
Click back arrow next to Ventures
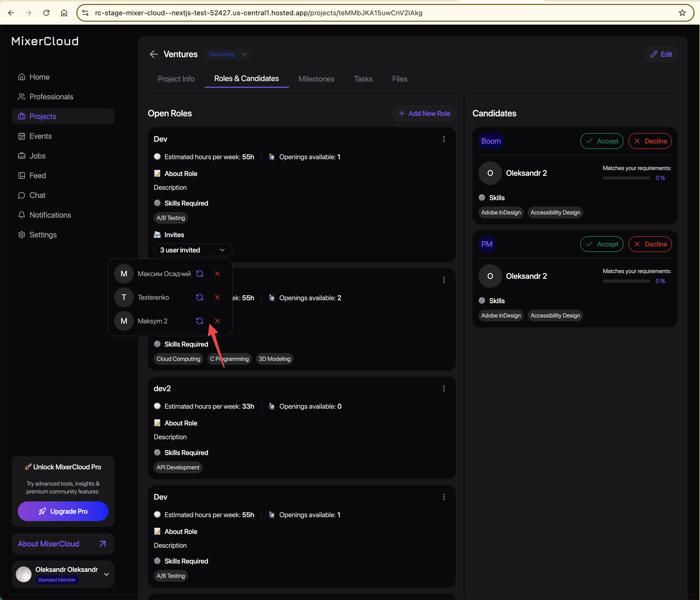pyautogui.click(x=154, y=54)
